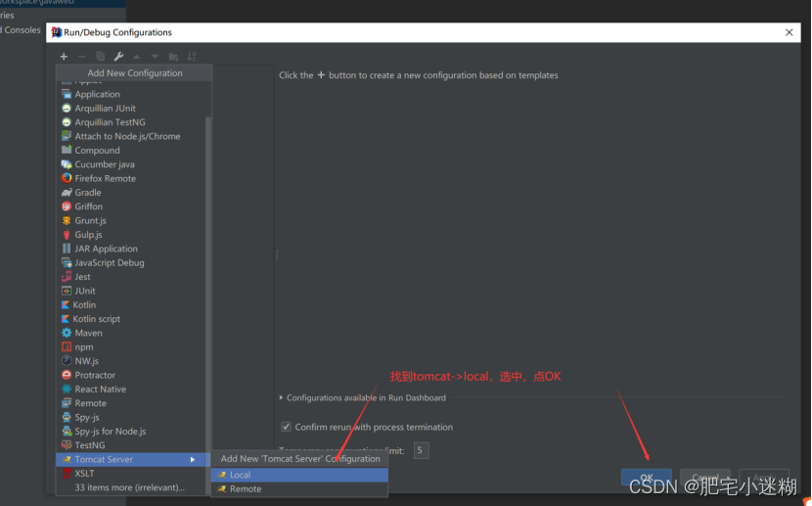Click the Create New Folder toolbar icon
The height and width of the screenshot is (506, 812).
point(173,57)
